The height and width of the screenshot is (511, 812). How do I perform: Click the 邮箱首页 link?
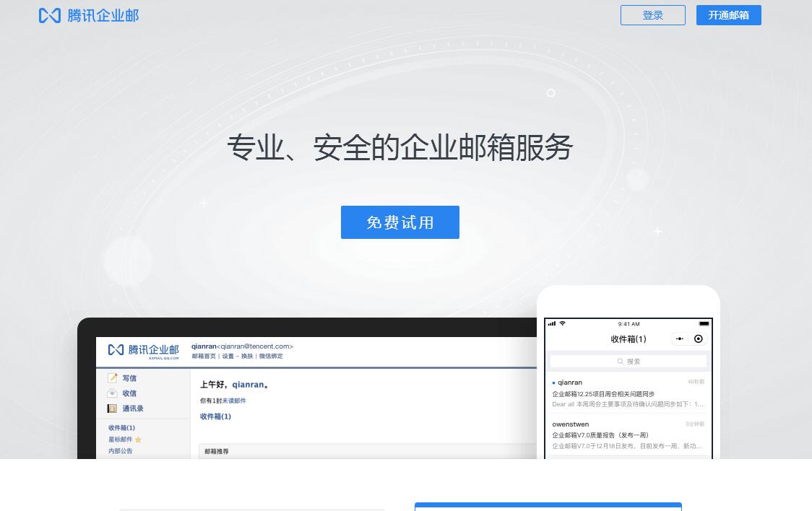[203, 357]
